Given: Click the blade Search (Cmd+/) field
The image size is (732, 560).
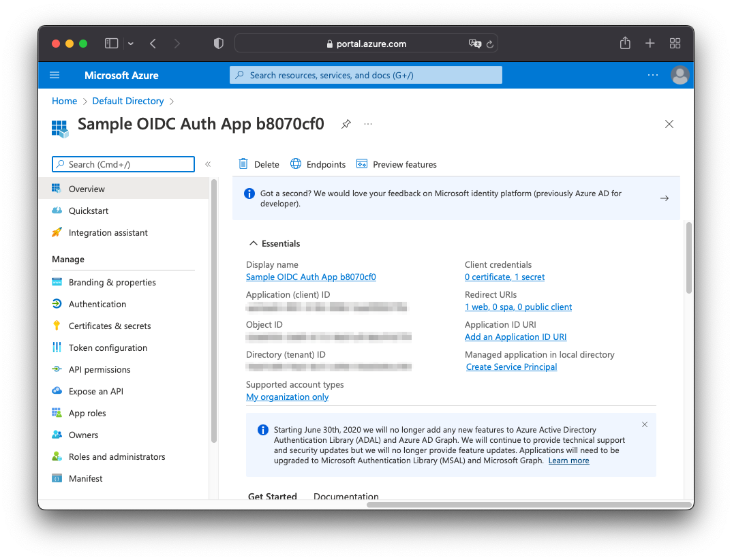Looking at the screenshot, I should (123, 164).
